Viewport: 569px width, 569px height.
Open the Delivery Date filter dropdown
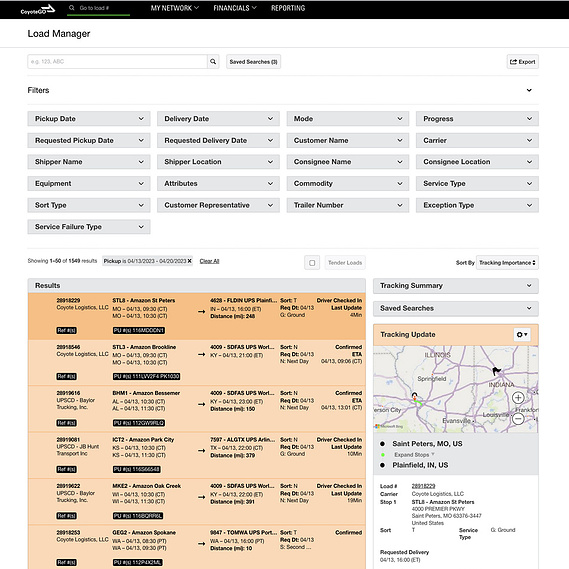click(218, 119)
